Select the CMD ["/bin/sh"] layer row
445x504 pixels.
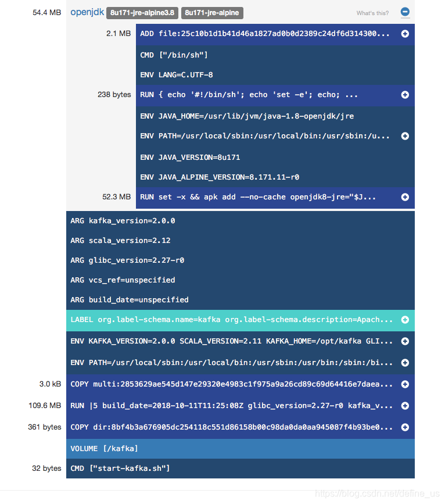(275, 55)
